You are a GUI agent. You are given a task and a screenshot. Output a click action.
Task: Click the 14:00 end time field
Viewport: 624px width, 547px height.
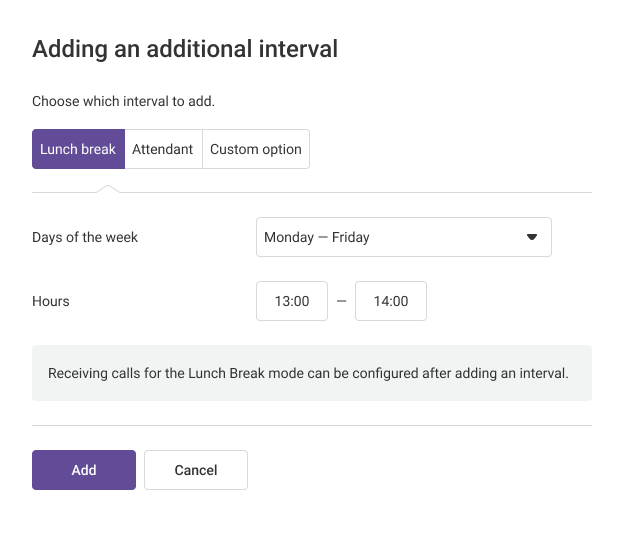click(391, 301)
